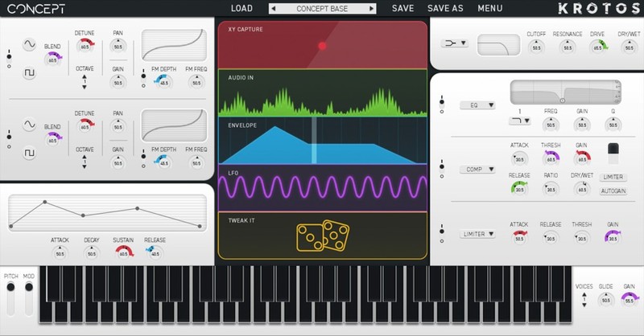Viewport: 644px width, 336px height.
Task: Click the oscillator 1 FM curve display
Action: 174,45
